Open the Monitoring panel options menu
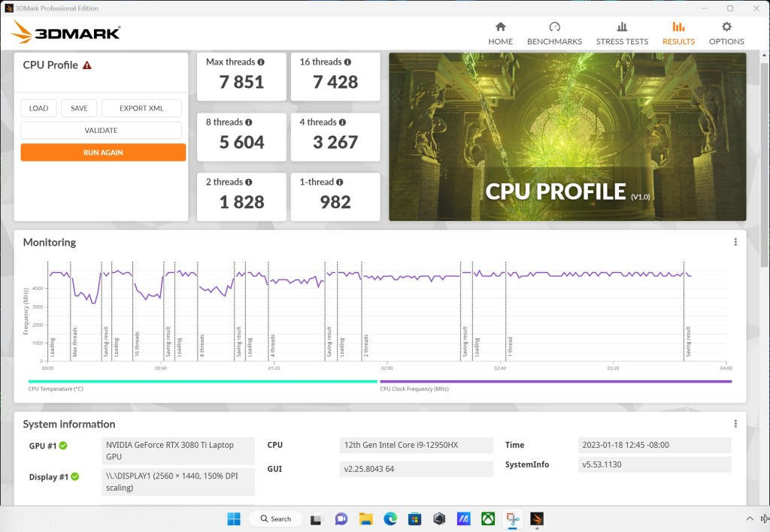The height and width of the screenshot is (532, 770). [735, 241]
